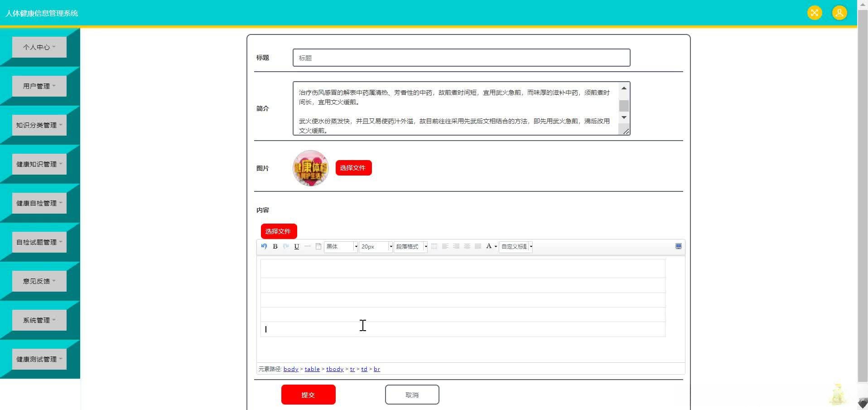The height and width of the screenshot is (410, 868).
Task: Select the body link in the element path
Action: point(291,369)
